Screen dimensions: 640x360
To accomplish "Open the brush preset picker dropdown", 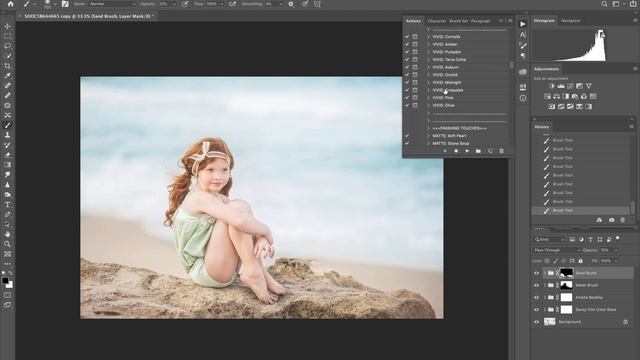I will click(56, 4).
